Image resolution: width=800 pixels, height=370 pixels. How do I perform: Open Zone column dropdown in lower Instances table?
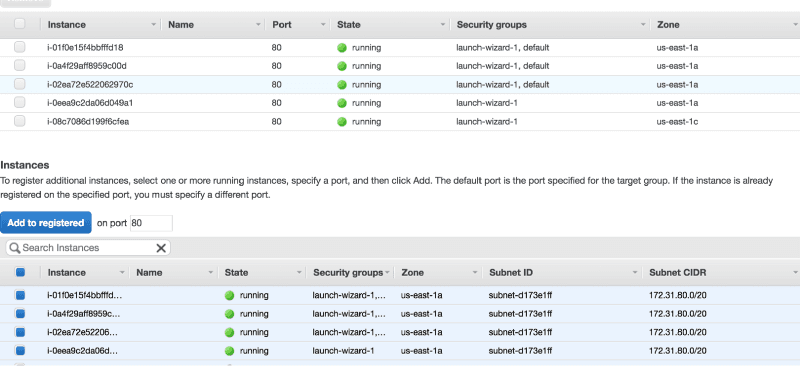coord(475,273)
